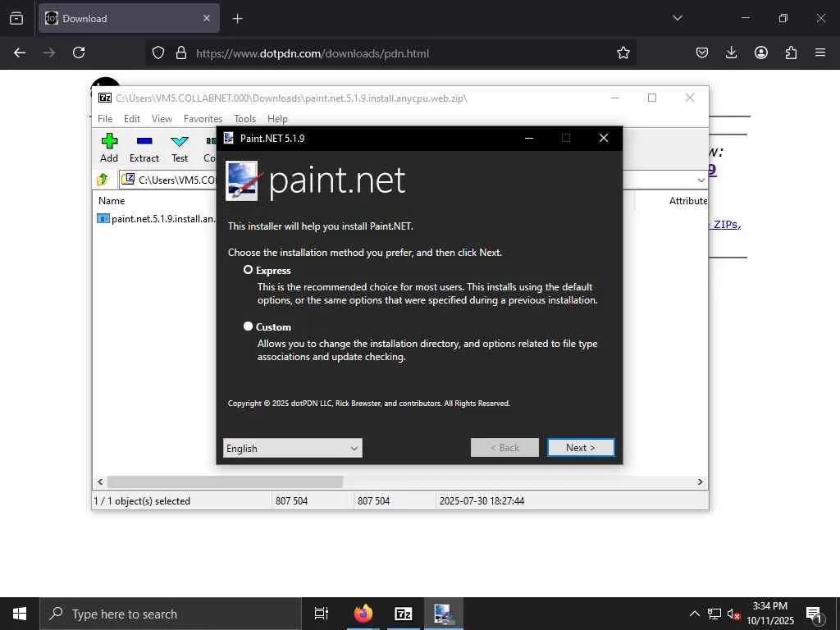
Task: Click the 7-Zip scrollbar right arrow
Action: coord(701,482)
